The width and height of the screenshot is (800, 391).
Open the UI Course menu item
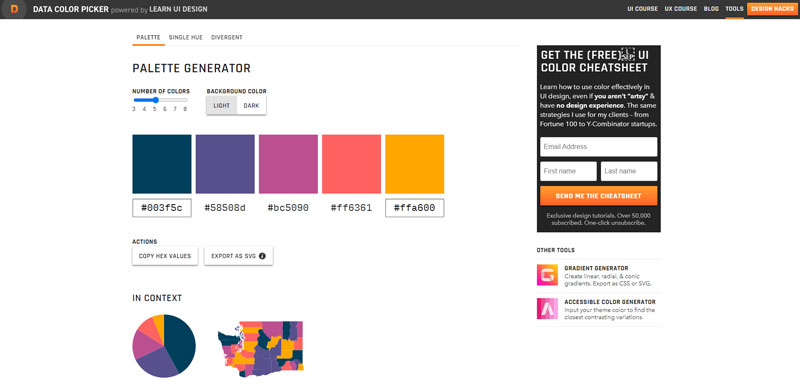click(642, 9)
